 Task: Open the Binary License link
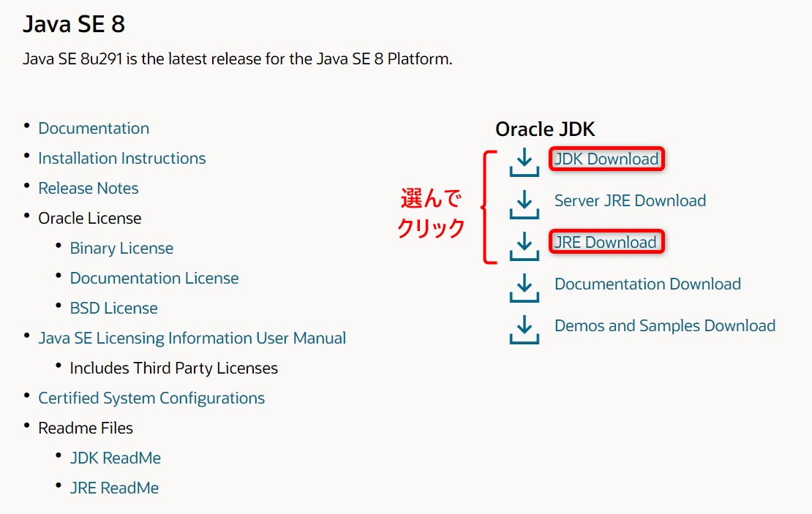click(x=121, y=248)
